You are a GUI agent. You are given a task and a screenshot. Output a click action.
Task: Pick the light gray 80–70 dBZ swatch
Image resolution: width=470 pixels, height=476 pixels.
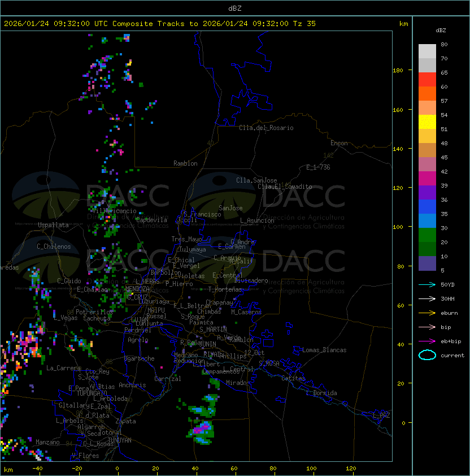coord(427,51)
